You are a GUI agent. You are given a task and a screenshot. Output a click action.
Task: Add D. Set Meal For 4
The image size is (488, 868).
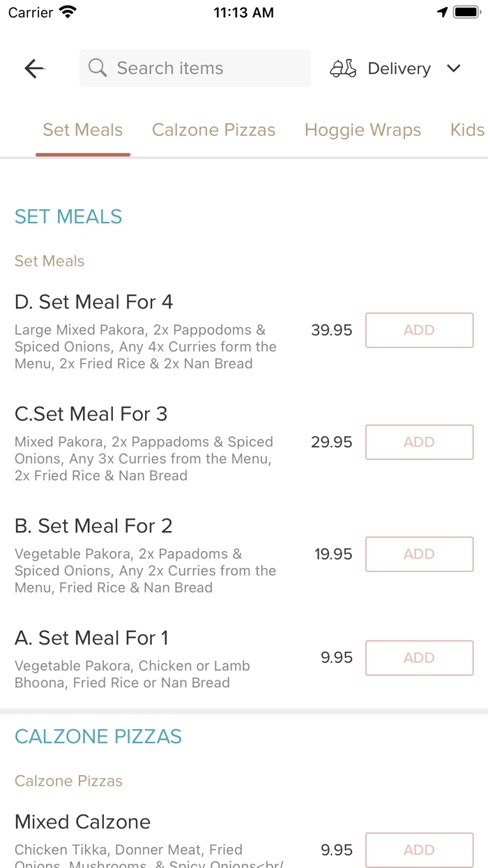click(419, 330)
